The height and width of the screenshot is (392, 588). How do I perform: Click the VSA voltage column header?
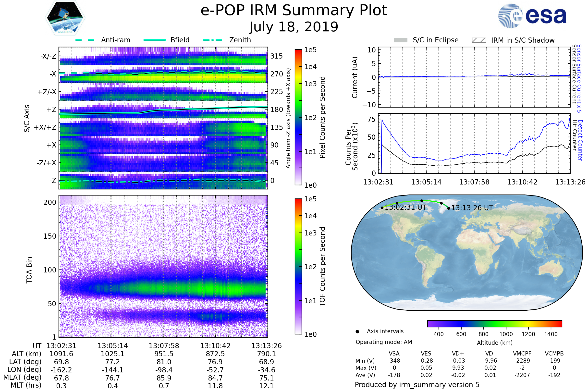(394, 354)
